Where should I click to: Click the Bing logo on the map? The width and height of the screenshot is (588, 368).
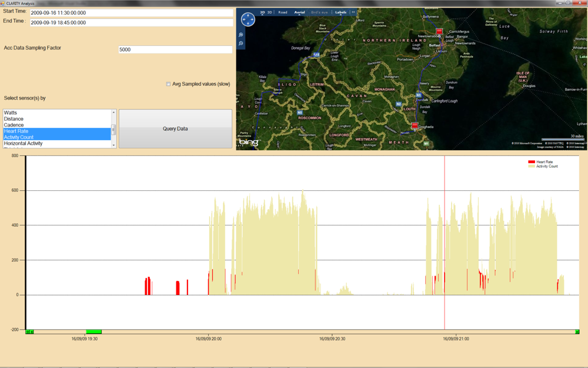point(249,142)
